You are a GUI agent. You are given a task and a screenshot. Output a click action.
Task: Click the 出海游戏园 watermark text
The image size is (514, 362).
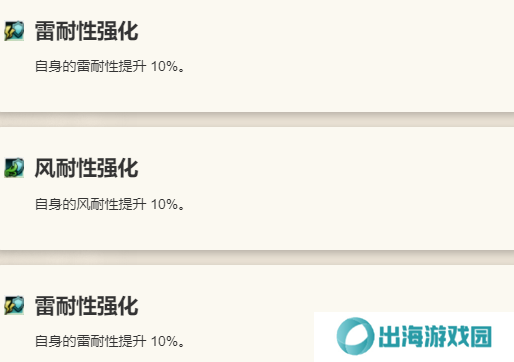435,336
